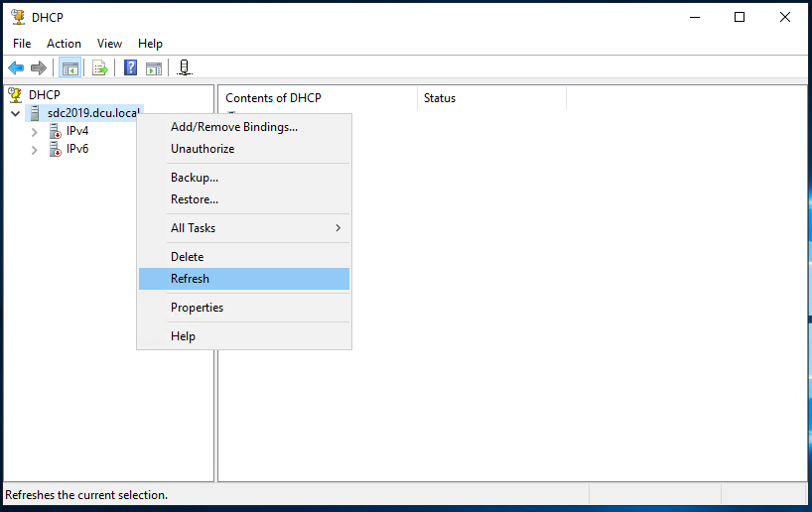Open the View menu in menu bar
Viewport: 812px width, 512px height.
[109, 44]
